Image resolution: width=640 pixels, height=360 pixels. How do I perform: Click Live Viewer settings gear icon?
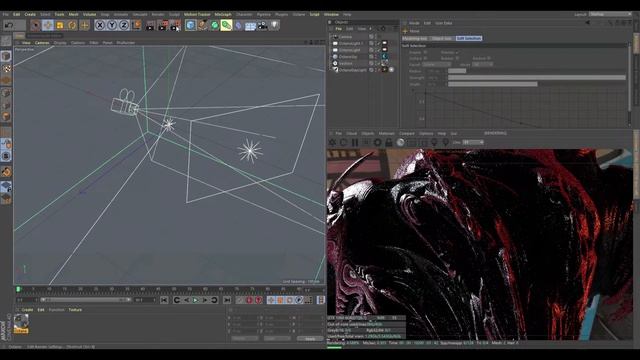[x=378, y=142]
